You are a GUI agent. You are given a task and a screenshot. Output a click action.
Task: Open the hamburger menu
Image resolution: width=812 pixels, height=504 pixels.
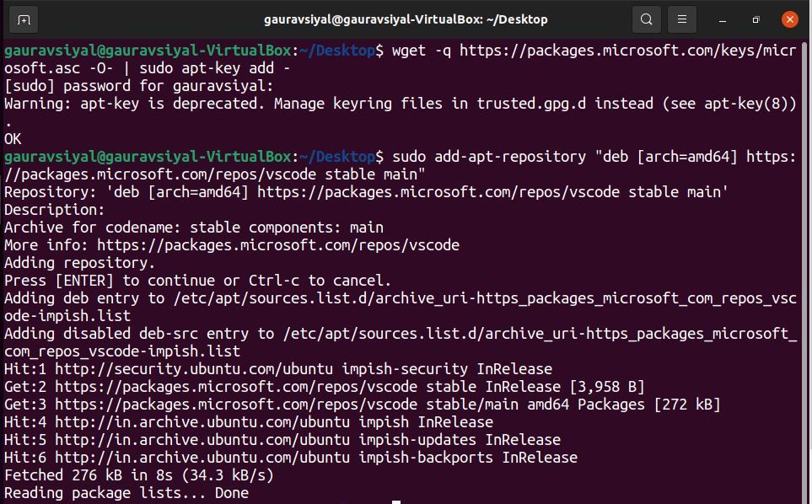[682, 19]
